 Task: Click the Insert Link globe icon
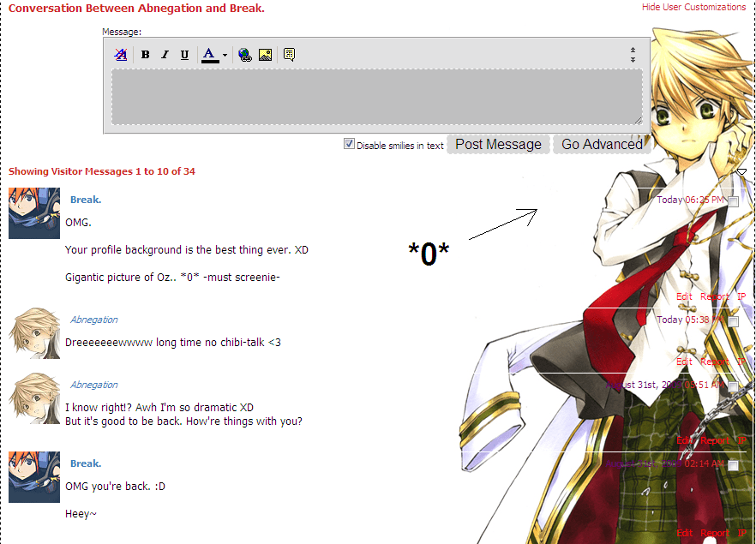(x=245, y=55)
